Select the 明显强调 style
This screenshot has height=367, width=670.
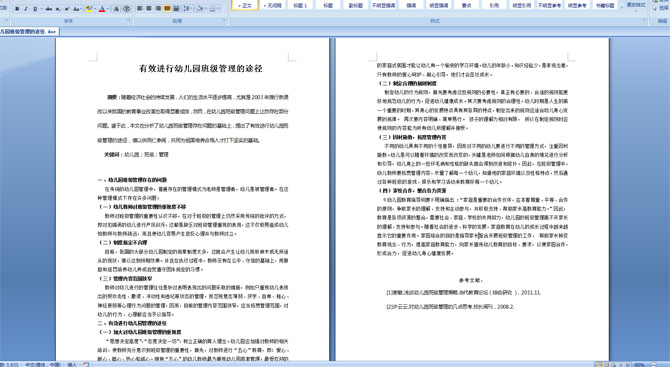click(438, 5)
